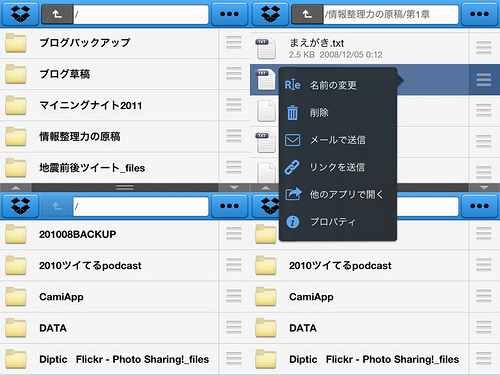Tap Dropbox logo in top-right pane
Image resolution: width=500 pixels, height=375 pixels.
(270, 14)
